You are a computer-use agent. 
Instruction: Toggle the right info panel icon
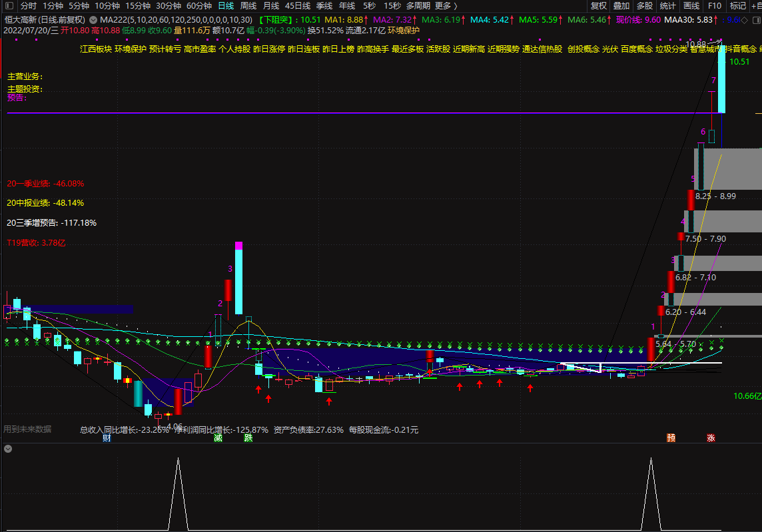[757, 20]
